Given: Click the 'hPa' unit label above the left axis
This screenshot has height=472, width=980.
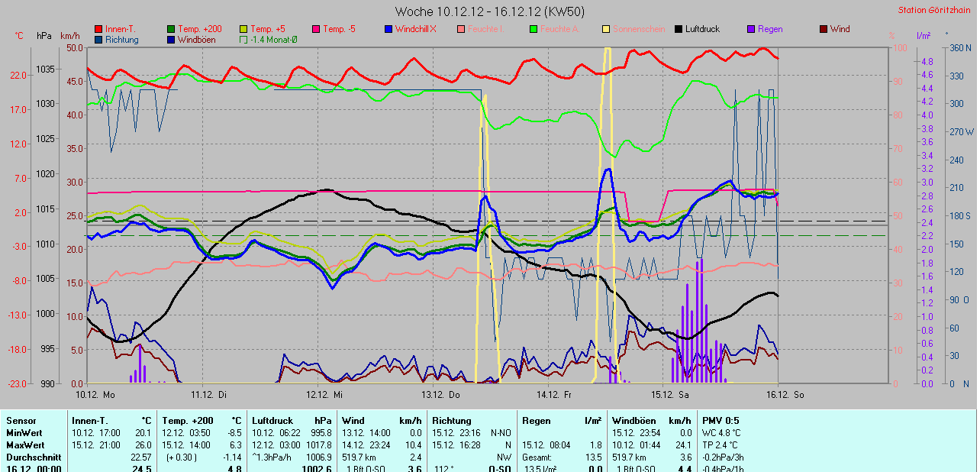Looking at the screenshot, I should [x=44, y=36].
